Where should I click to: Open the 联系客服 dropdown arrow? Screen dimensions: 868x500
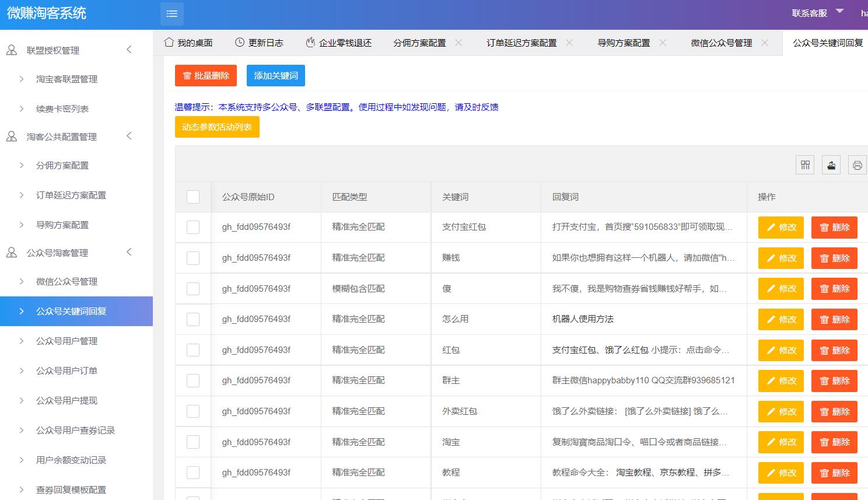coord(840,11)
